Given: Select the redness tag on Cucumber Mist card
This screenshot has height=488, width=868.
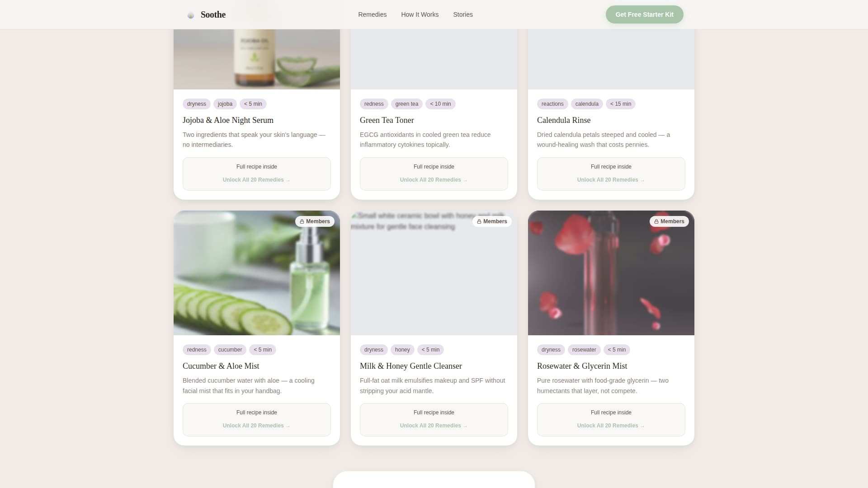Looking at the screenshot, I should (x=197, y=350).
